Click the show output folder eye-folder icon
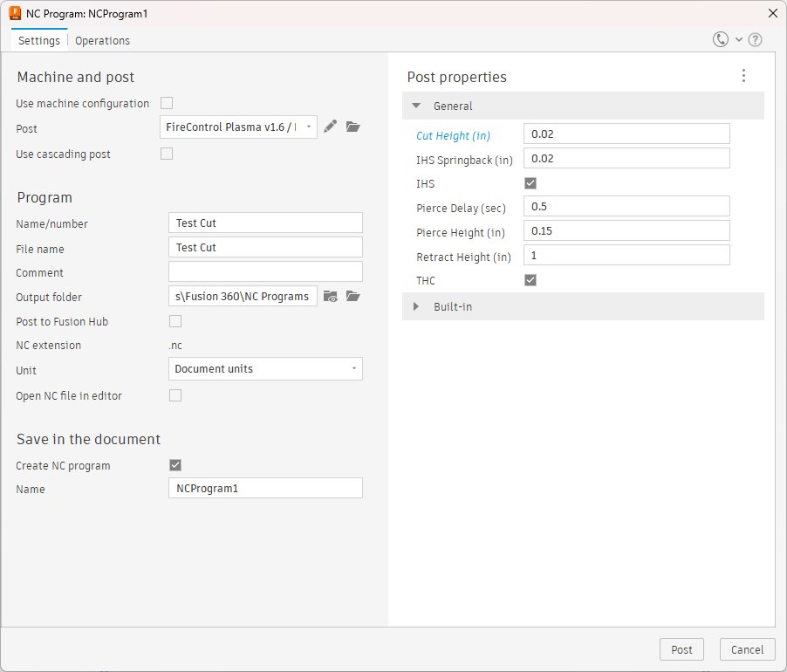Image resolution: width=787 pixels, height=672 pixels. pos(331,296)
